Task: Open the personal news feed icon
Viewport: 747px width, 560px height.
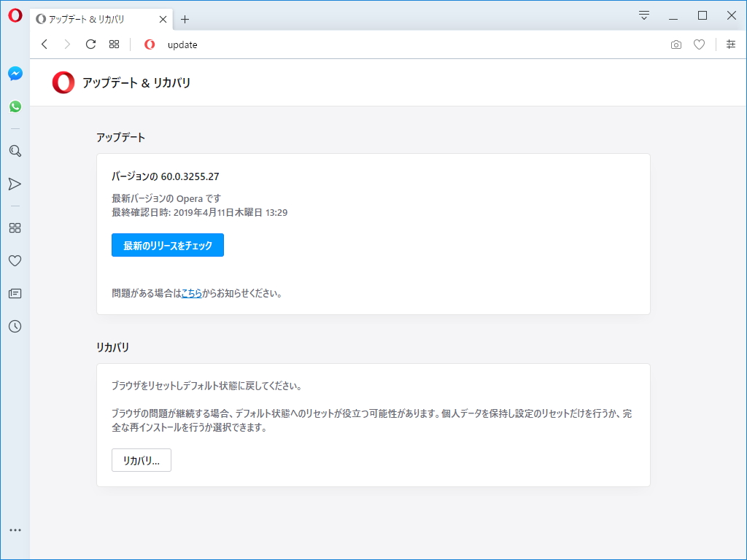Action: [15, 293]
